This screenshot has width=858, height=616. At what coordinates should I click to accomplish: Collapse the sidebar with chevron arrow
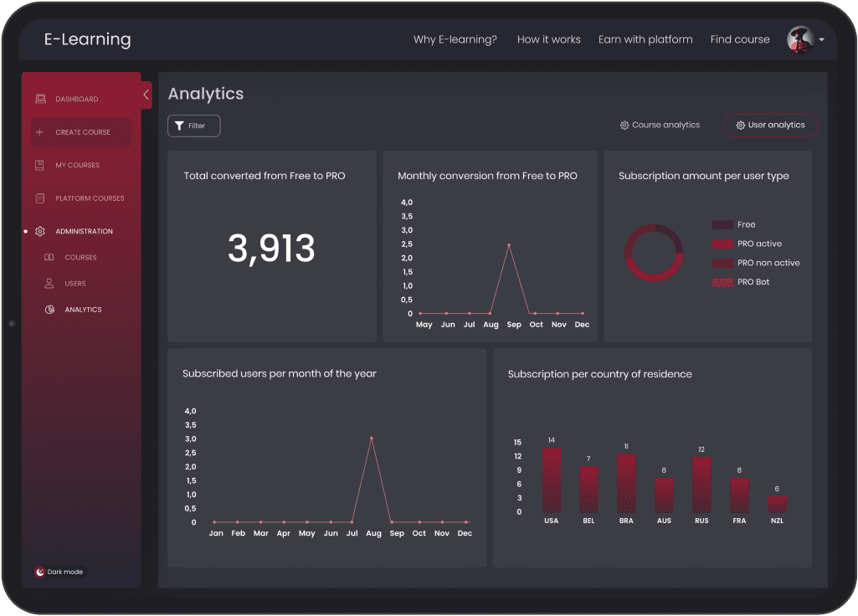[146, 95]
